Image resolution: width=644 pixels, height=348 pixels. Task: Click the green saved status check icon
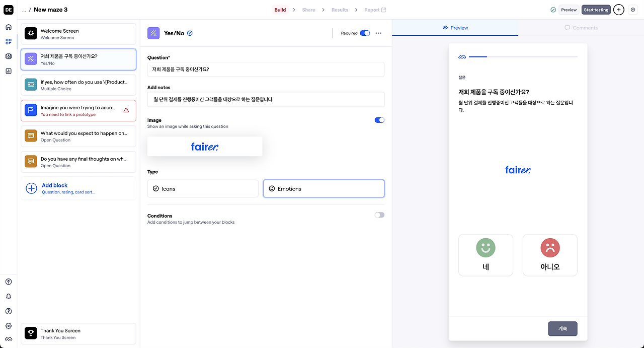553,10
